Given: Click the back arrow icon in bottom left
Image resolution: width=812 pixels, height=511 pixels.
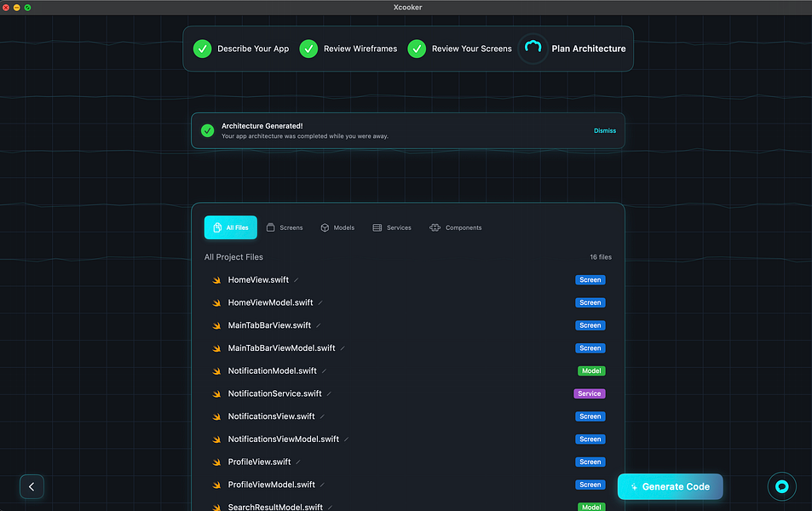Looking at the screenshot, I should (32, 486).
